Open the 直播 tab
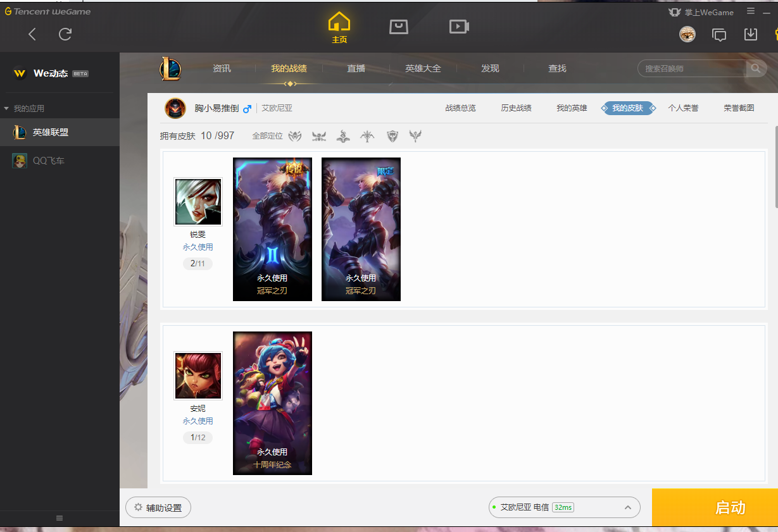 click(x=356, y=68)
